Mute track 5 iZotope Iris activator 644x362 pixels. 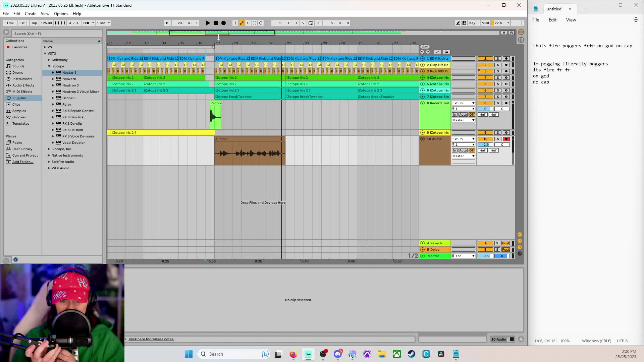(485, 84)
